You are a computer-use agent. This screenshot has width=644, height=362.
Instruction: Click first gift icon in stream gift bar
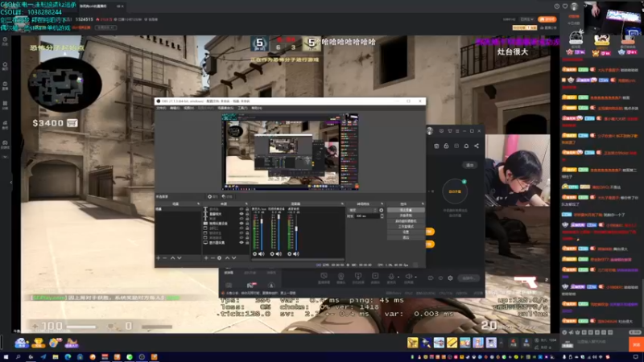point(413,343)
